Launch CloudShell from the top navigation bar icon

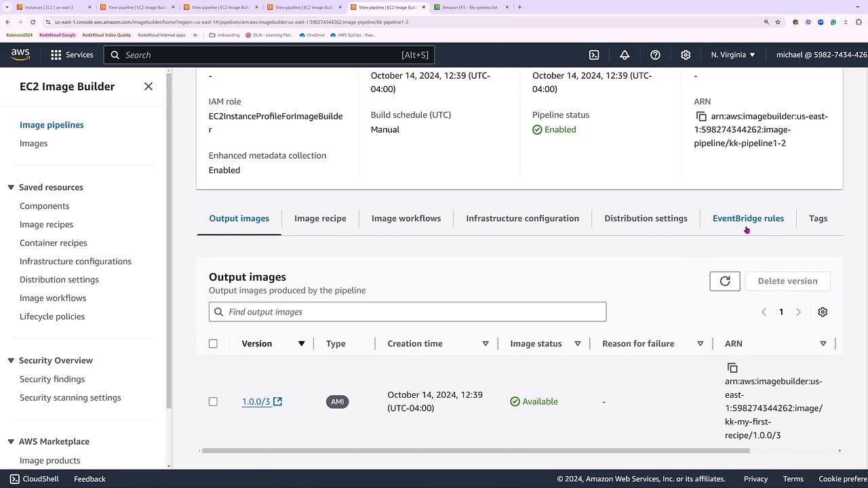[594, 55]
